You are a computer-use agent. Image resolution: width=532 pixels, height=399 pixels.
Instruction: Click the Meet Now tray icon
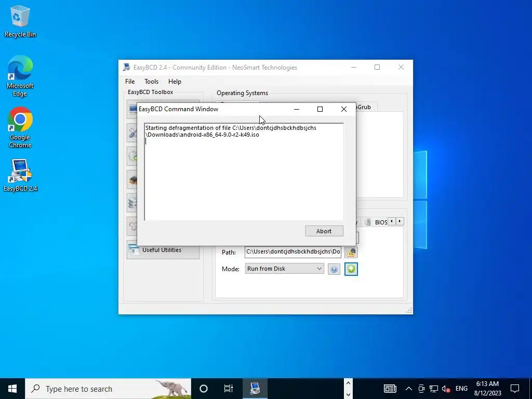click(x=421, y=389)
